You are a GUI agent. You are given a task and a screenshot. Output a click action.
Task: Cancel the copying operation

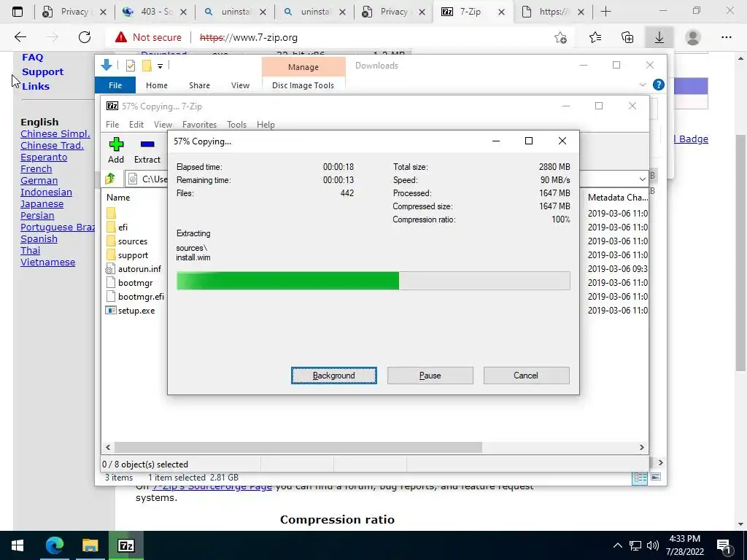point(526,376)
